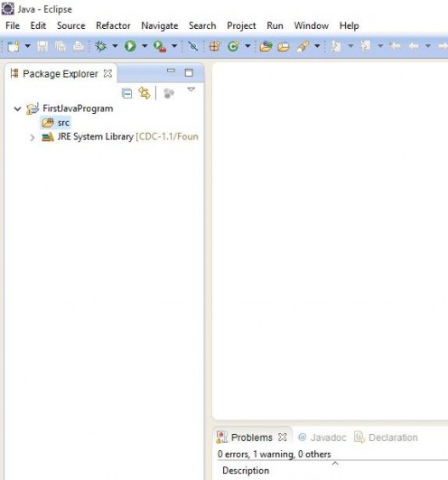Click Collapse All in Package Explorer
448x480 pixels.
point(126,93)
